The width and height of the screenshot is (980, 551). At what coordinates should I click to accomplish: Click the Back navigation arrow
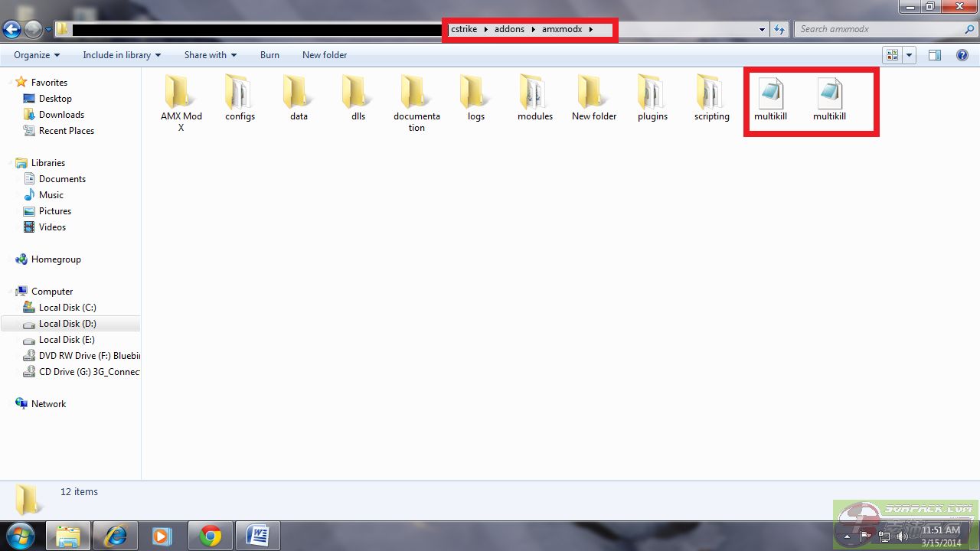(x=11, y=30)
